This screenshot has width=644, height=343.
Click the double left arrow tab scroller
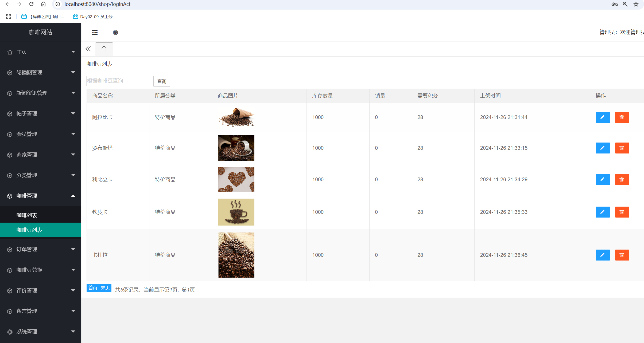(88, 49)
